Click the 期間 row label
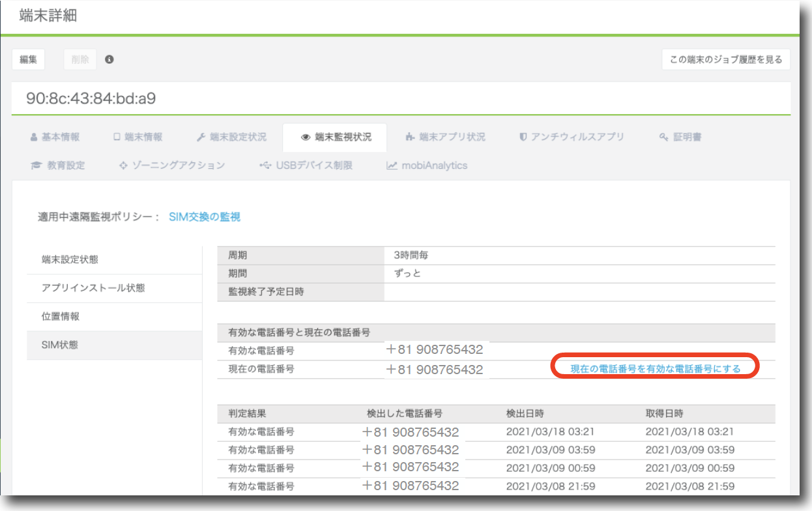 (237, 274)
